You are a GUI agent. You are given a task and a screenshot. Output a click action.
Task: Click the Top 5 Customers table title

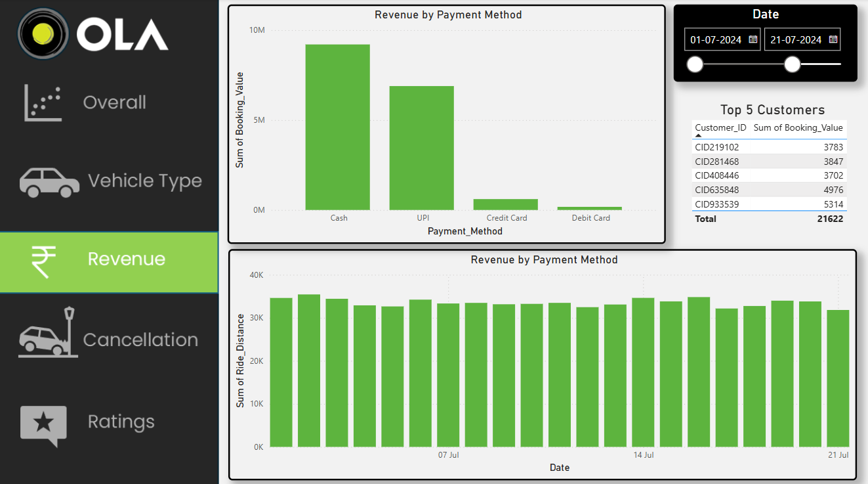coord(773,110)
